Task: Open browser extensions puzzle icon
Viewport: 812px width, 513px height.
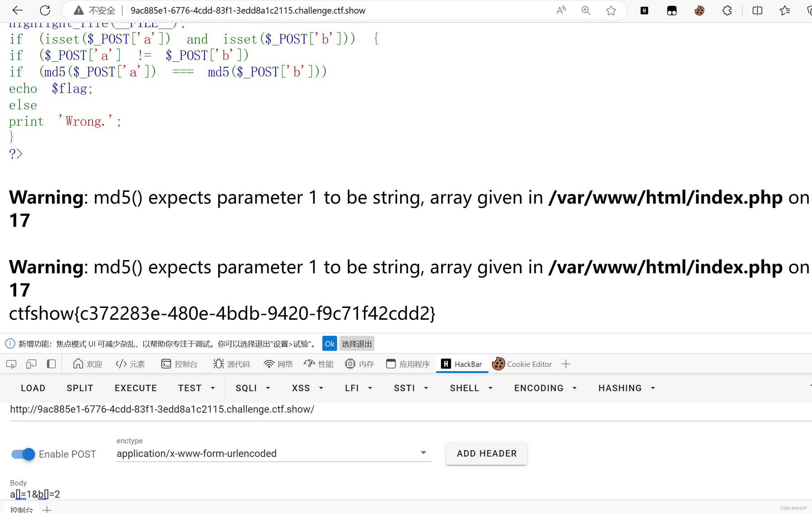Action: point(727,10)
